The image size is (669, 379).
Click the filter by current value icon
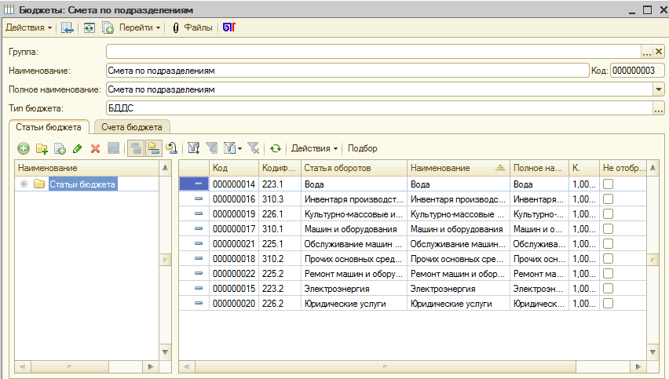coord(212,149)
